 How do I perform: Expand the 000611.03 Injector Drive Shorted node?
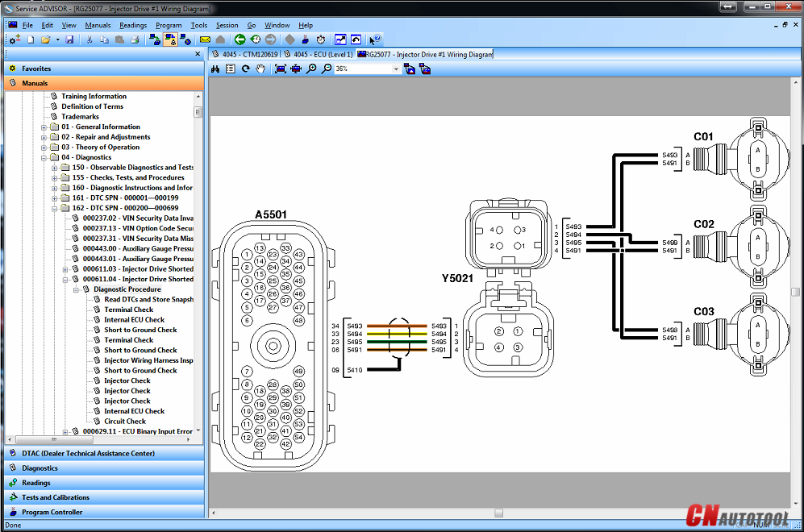click(x=65, y=269)
